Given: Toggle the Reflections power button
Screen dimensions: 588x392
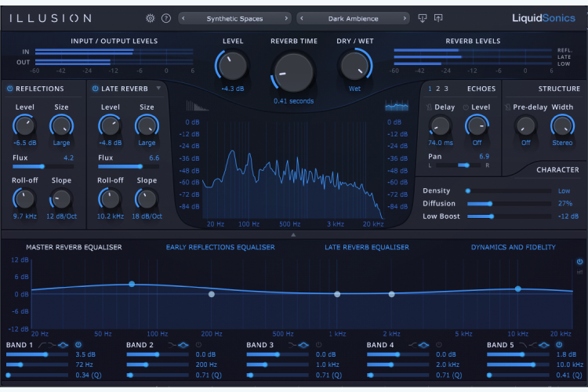Looking at the screenshot, I should point(9,89).
